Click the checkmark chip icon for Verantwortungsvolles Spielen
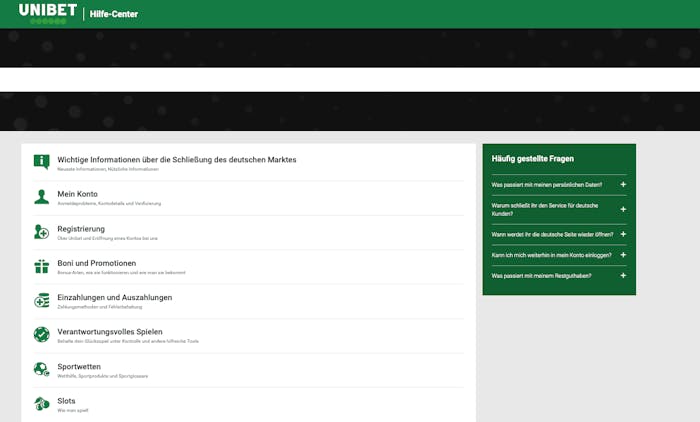The width and height of the screenshot is (700, 422). (42, 334)
